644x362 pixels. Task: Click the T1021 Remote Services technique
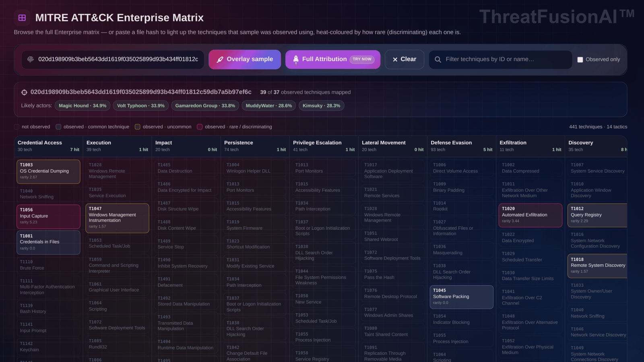coord(392,193)
